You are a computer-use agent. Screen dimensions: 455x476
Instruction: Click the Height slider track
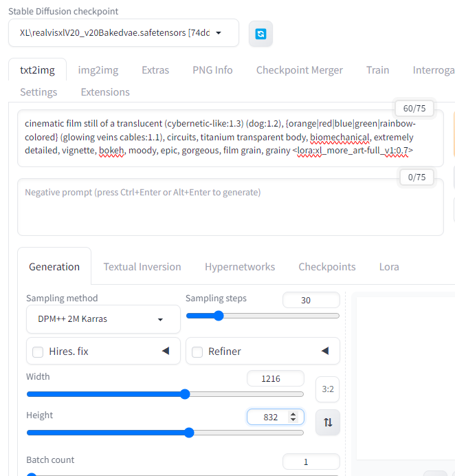[x=165, y=433]
